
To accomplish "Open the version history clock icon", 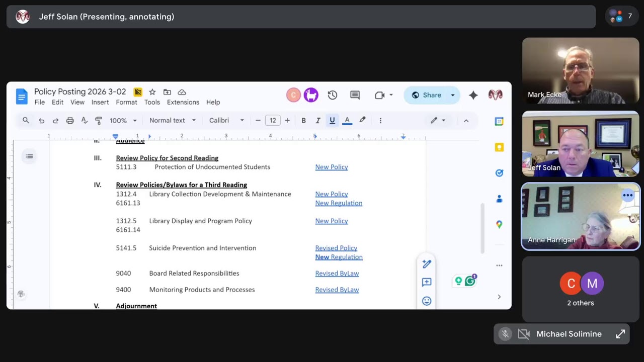I will tap(333, 95).
